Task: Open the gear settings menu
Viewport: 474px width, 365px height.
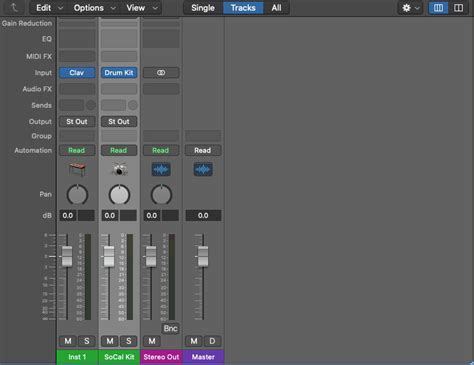Action: (x=410, y=8)
